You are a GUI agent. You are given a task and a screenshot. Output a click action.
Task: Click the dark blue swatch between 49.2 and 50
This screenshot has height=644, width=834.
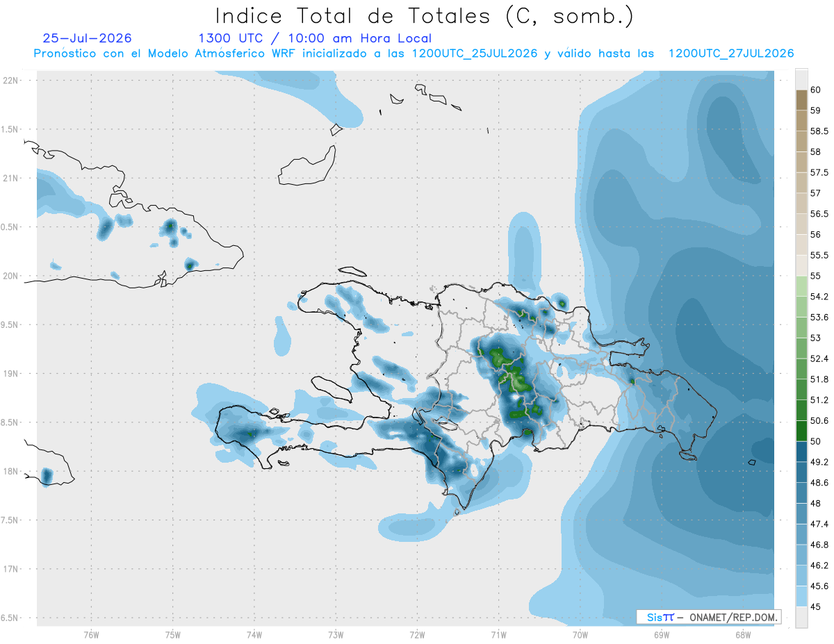pyautogui.click(x=801, y=452)
